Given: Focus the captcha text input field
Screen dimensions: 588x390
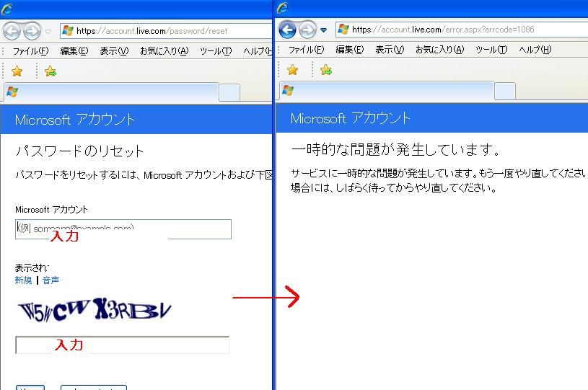Looking at the screenshot, I should coord(122,345).
